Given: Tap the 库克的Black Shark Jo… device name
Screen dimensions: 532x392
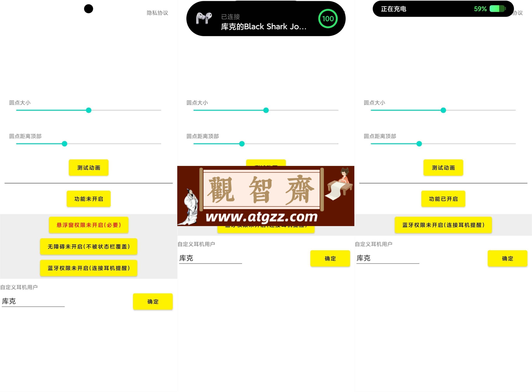Looking at the screenshot, I should click(x=263, y=27).
